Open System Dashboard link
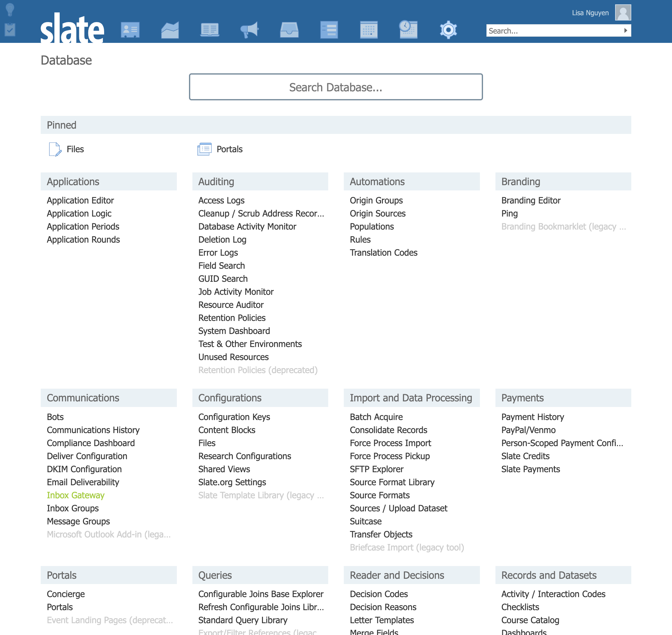672x635 pixels. tap(234, 331)
